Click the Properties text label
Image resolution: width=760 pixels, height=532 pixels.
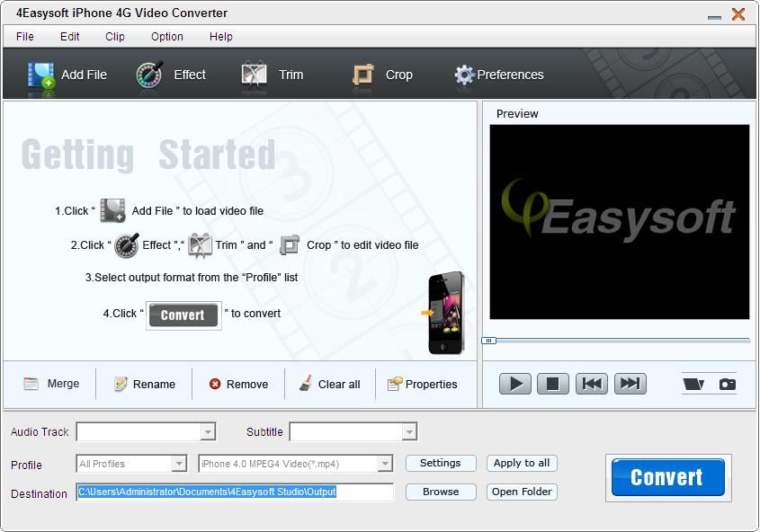(432, 385)
